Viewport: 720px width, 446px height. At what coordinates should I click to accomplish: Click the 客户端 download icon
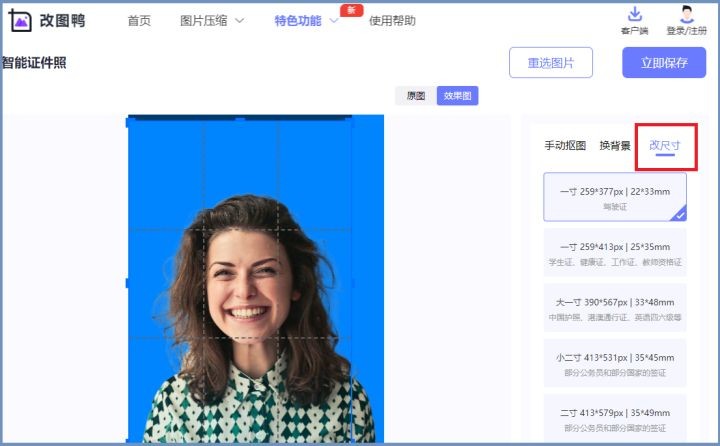pos(634,14)
